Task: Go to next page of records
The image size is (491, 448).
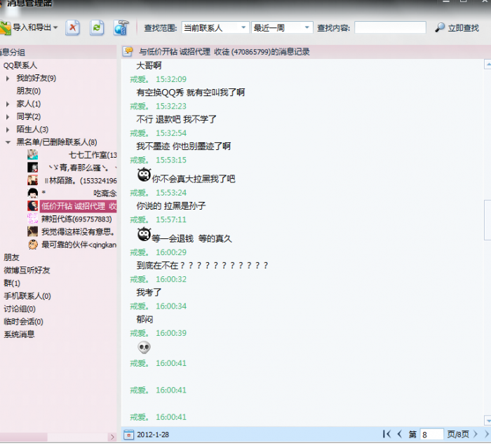Action: point(476,434)
